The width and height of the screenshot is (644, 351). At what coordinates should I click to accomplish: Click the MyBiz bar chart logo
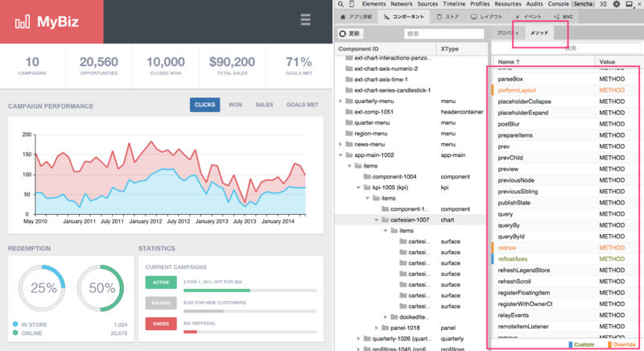pyautogui.click(x=23, y=22)
